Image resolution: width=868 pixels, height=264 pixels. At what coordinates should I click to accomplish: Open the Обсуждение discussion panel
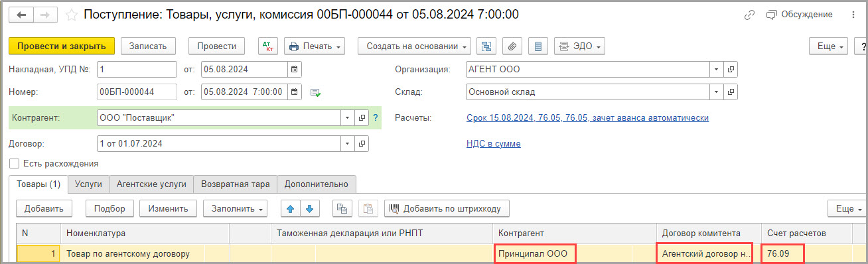799,14
